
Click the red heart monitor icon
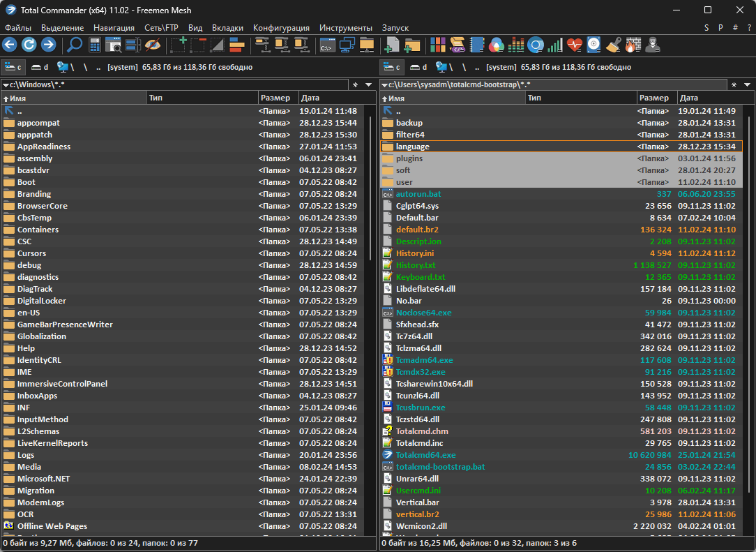pos(574,45)
